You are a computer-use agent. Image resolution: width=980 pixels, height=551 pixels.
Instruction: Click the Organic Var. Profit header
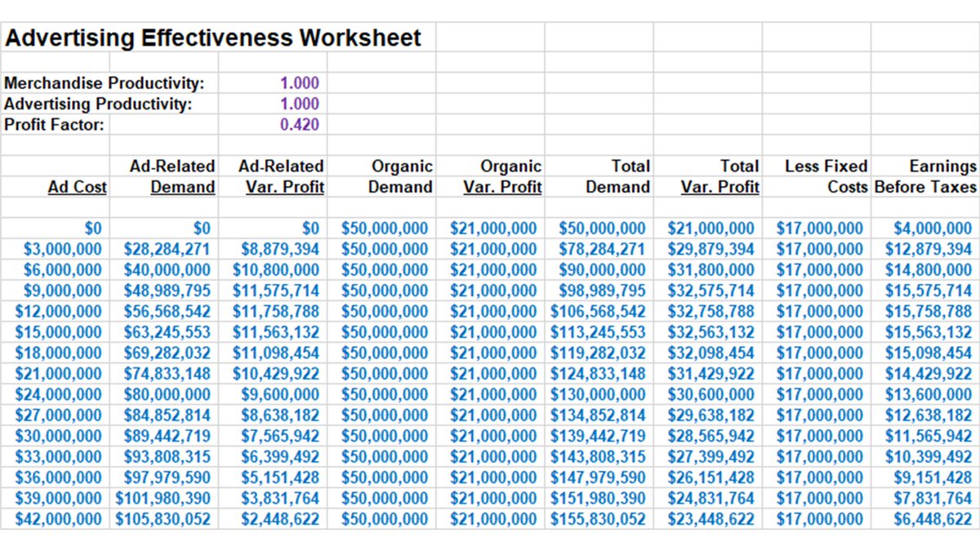click(x=502, y=176)
